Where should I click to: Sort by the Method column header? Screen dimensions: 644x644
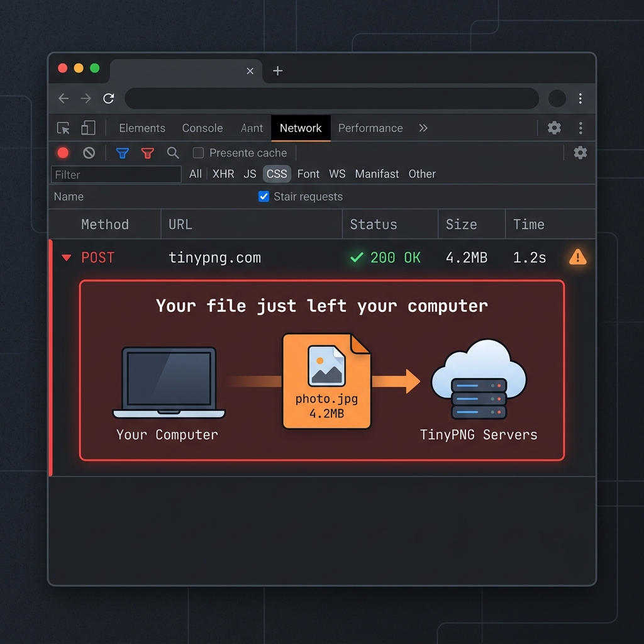pyautogui.click(x=105, y=225)
